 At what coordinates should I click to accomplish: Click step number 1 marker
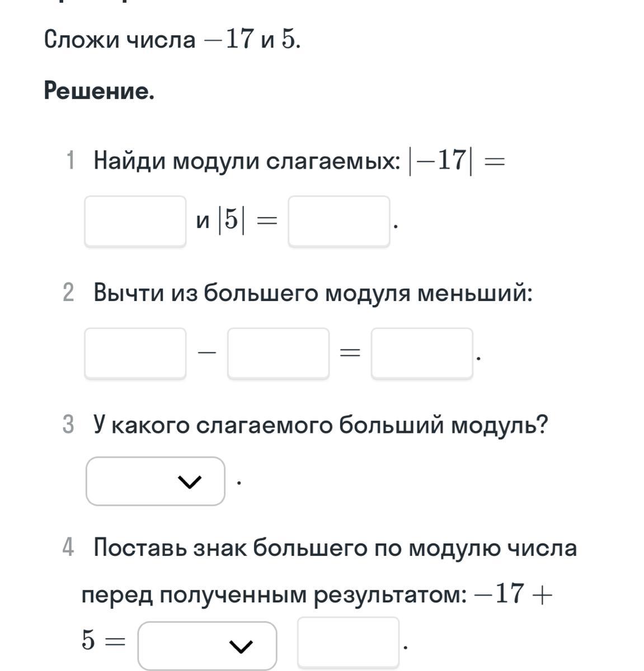(70, 161)
